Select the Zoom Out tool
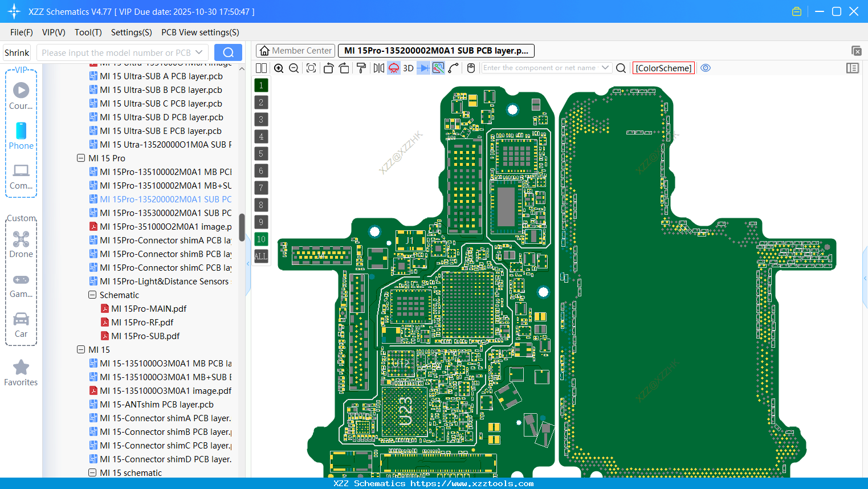The height and width of the screenshot is (489, 868). (x=293, y=68)
